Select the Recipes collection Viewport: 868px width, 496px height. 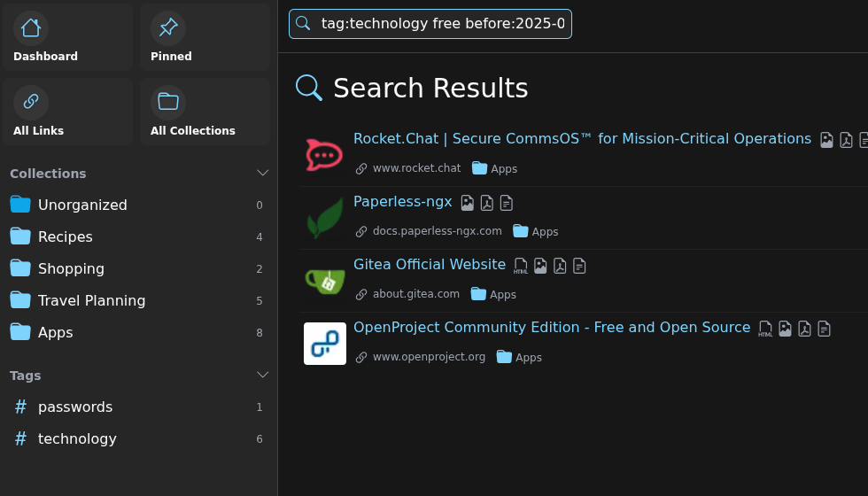(x=138, y=237)
